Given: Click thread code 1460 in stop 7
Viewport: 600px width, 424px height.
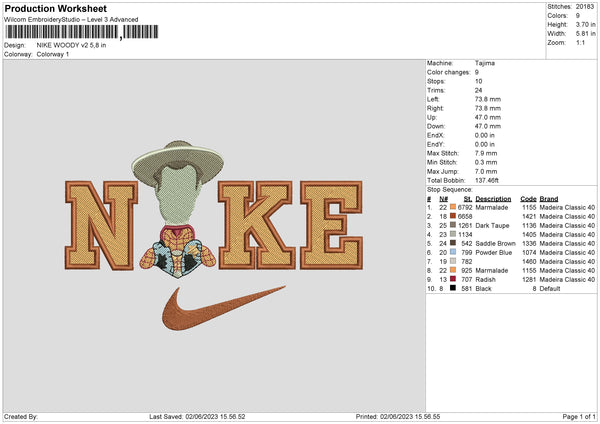Looking at the screenshot, I should [x=529, y=261].
